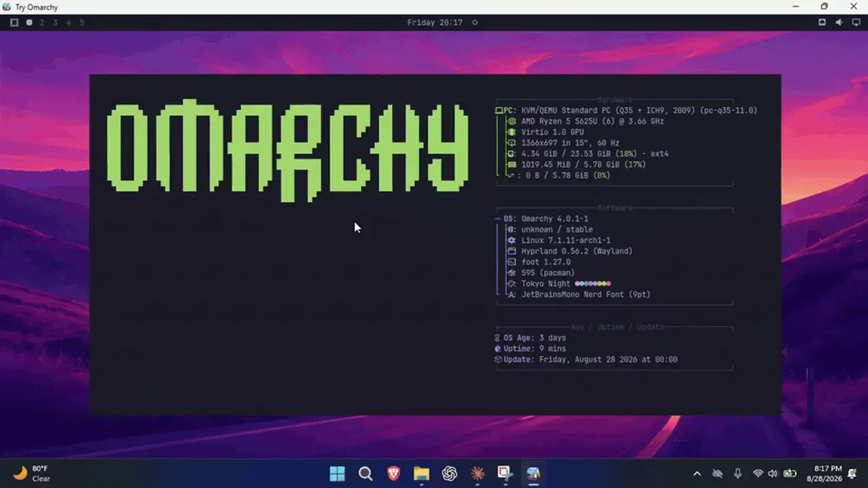Open File Explorer from the taskbar
Image resolution: width=868 pixels, height=488 pixels.
(x=421, y=474)
